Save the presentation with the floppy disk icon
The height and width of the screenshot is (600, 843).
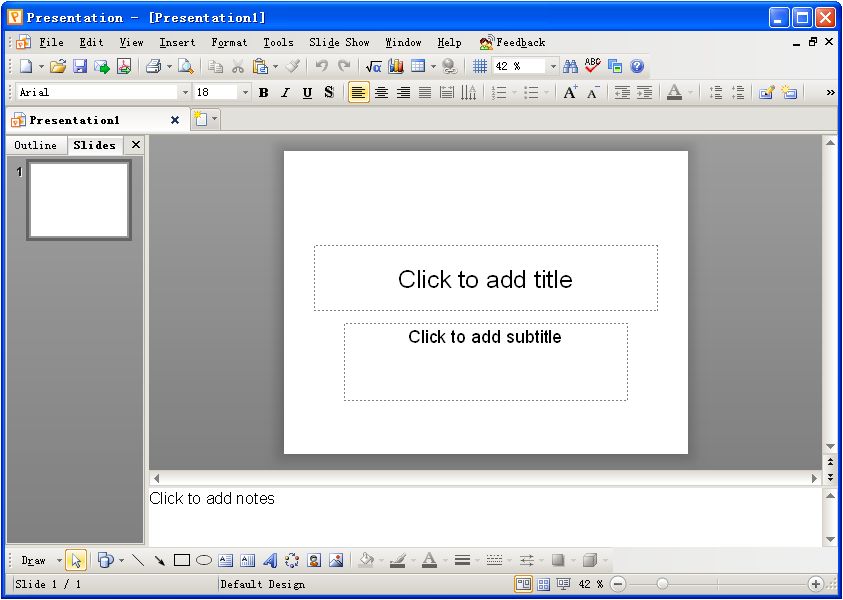click(80, 66)
